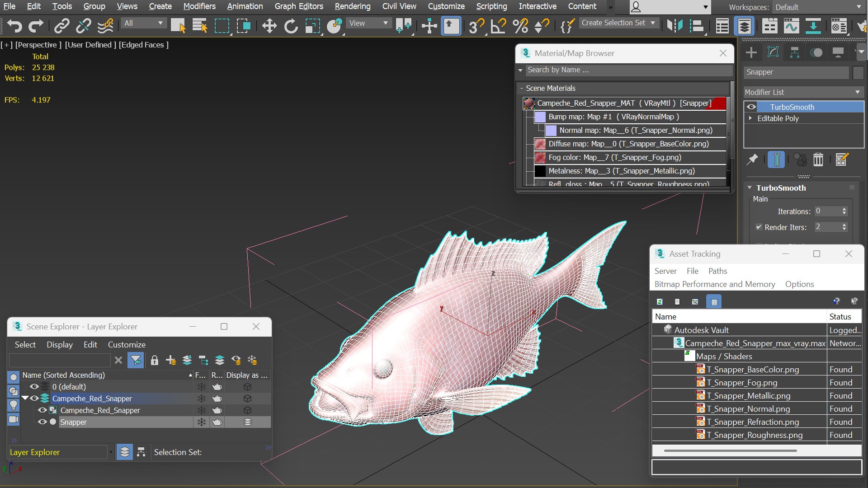Toggle Show end result button
868x488 pixels.
pos(776,160)
